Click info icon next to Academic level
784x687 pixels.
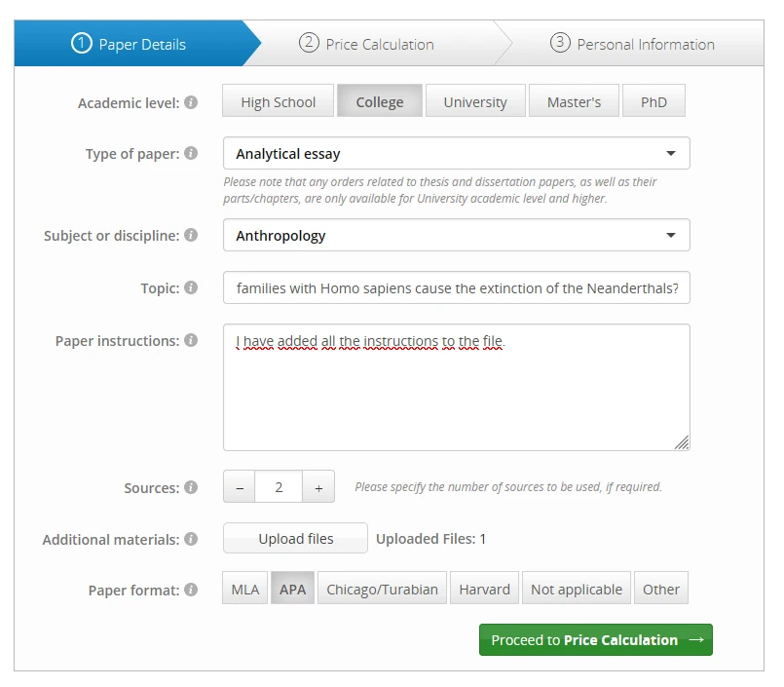191,102
